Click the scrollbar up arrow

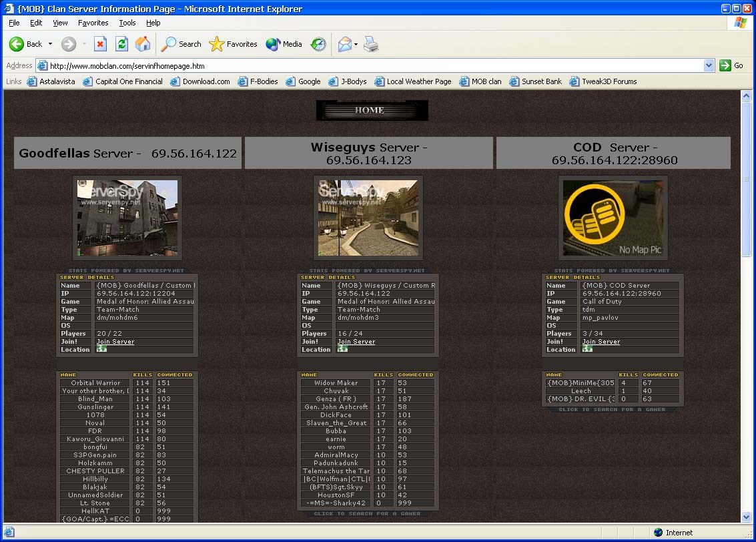pyautogui.click(x=746, y=95)
